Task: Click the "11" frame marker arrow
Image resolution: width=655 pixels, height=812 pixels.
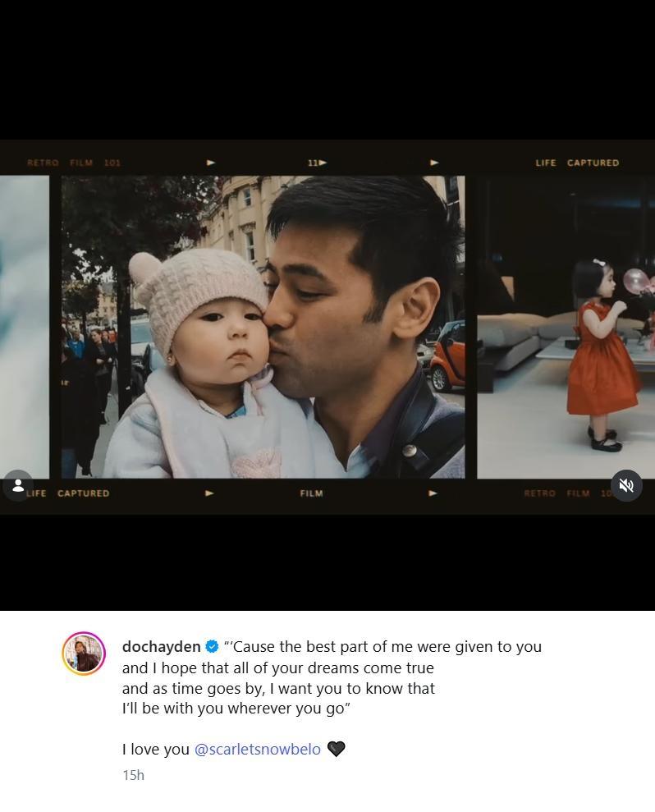Action: click(317, 163)
